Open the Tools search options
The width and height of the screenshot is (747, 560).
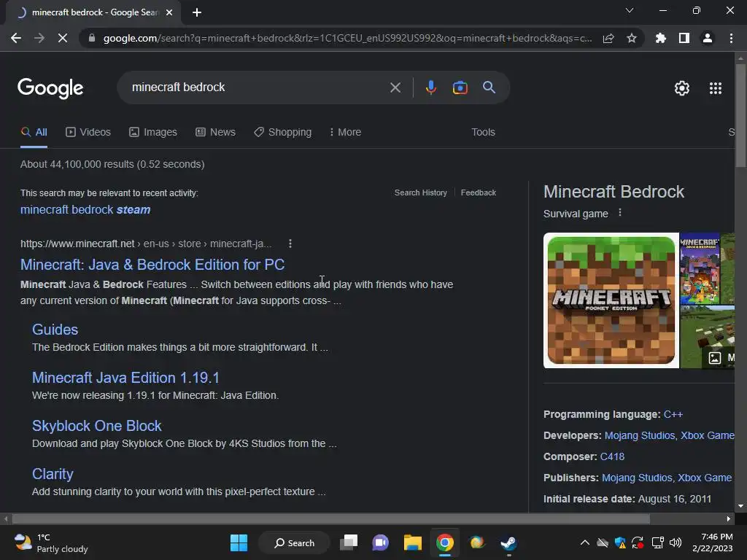pos(483,133)
